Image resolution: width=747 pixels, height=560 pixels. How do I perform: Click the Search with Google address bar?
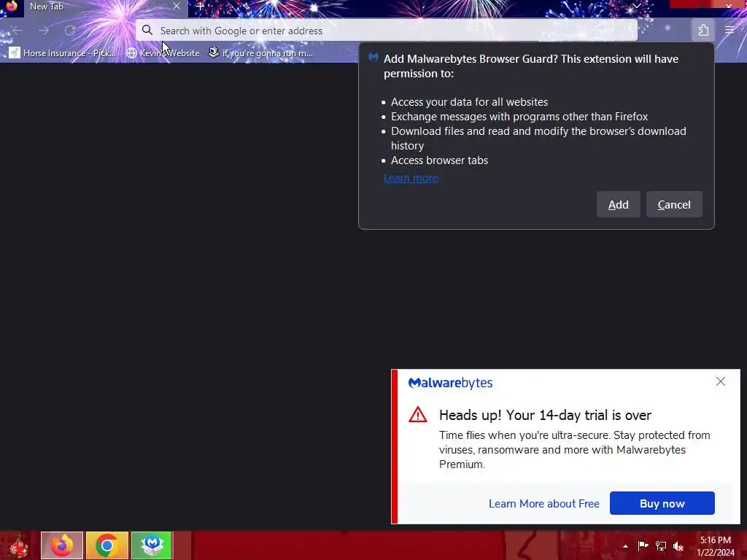[x=387, y=31]
